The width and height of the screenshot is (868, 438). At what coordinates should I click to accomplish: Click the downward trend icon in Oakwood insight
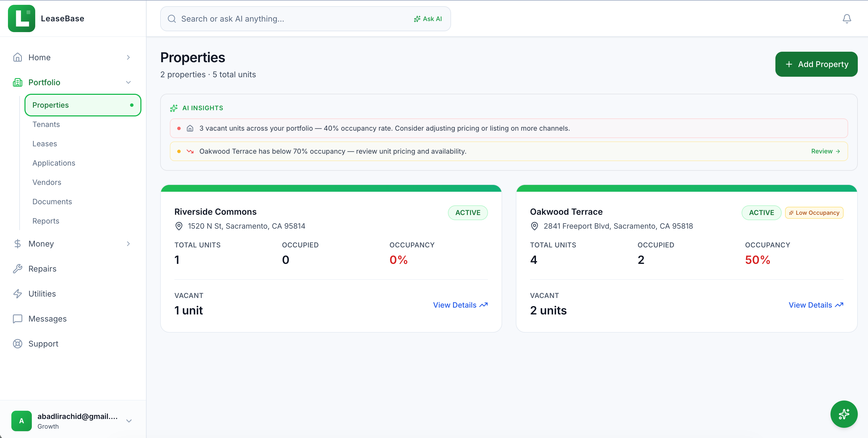coord(190,151)
